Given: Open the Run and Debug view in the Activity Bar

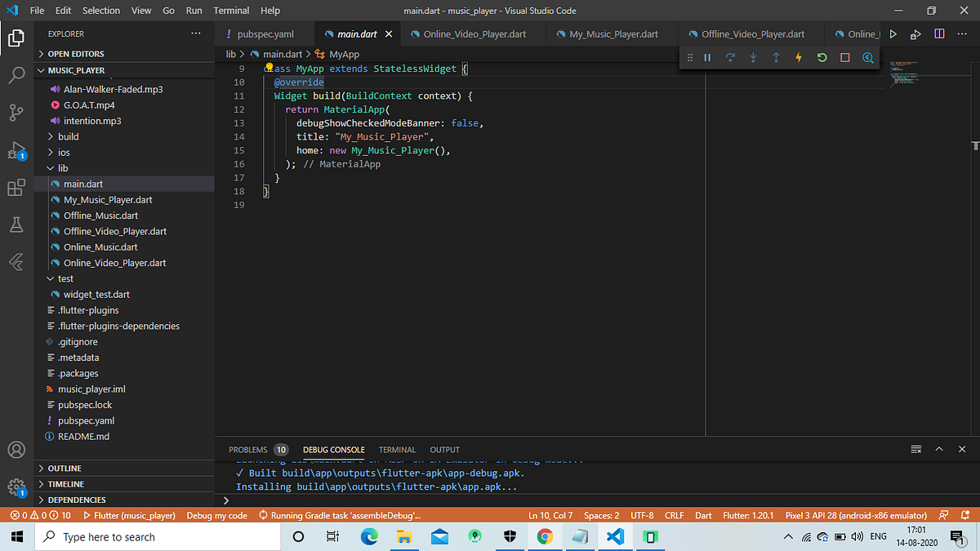Looking at the screenshot, I should pos(17,149).
